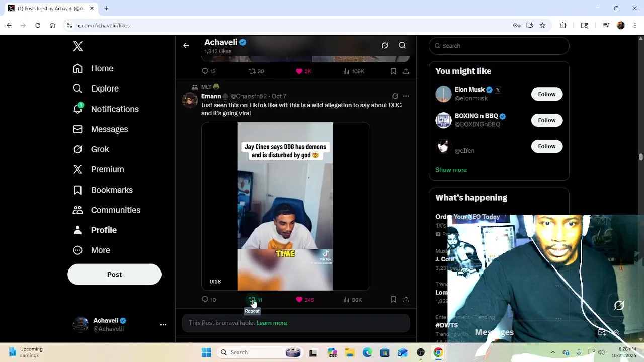Screen dimensions: 644x362
Task: Open the Oct 7 post timestamp
Action: pyautogui.click(x=279, y=96)
